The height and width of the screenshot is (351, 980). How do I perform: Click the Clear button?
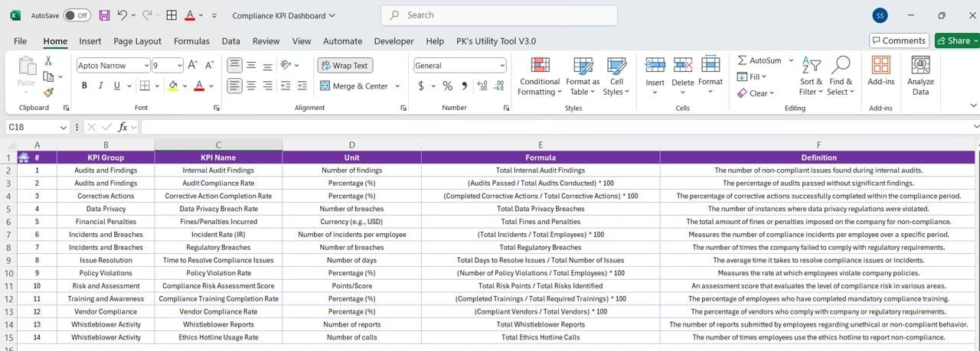pyautogui.click(x=756, y=93)
